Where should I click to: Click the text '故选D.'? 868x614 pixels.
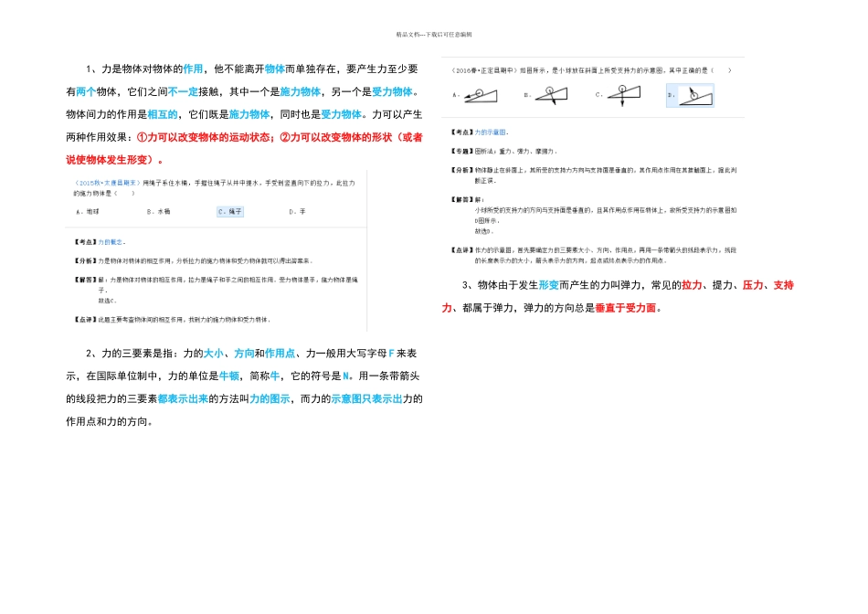click(484, 231)
